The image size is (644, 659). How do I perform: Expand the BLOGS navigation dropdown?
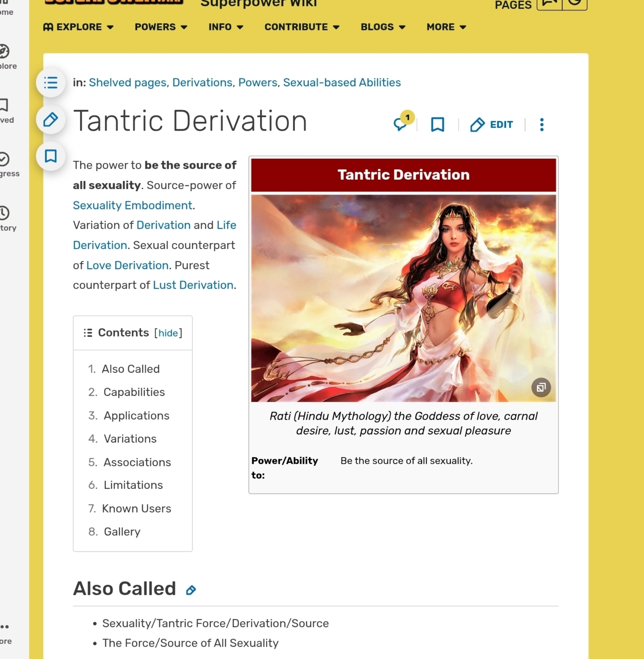point(383,27)
